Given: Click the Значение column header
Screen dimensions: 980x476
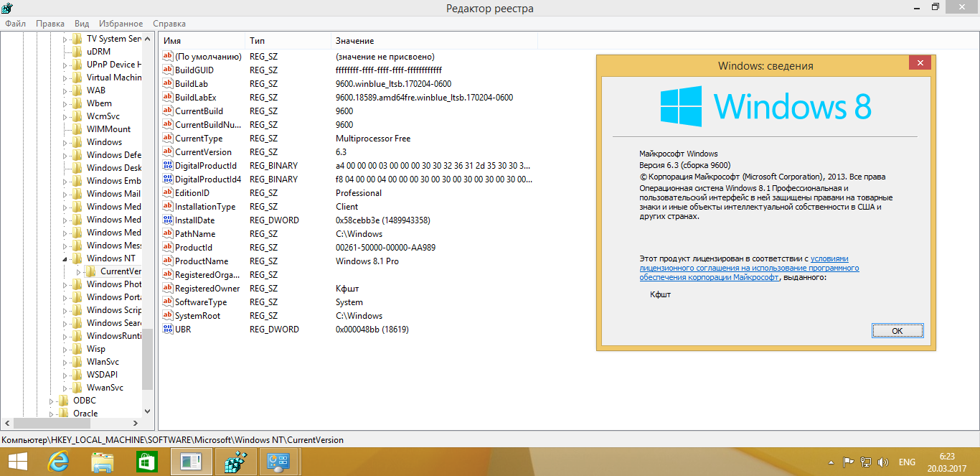Looking at the screenshot, I should click(434, 41).
